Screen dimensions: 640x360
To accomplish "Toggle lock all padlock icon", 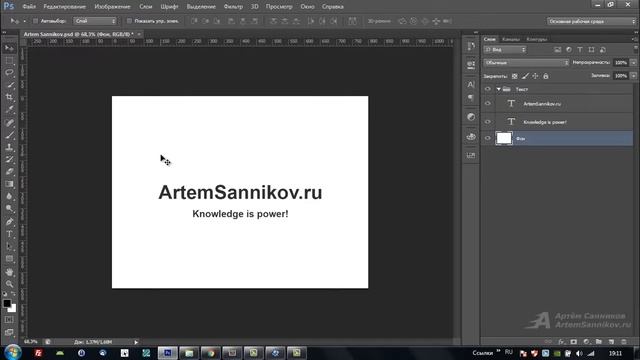I will coord(546,76).
